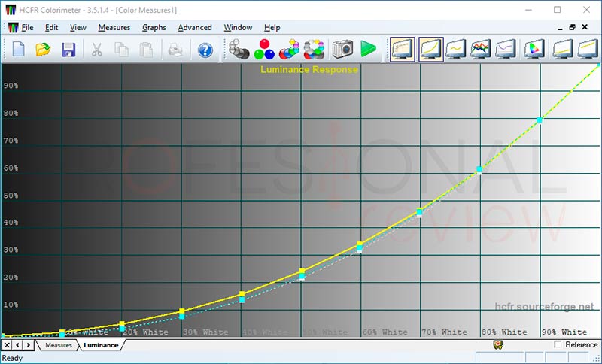This screenshot has height=364, width=602.
Task: Open the last monitor graph icon in toolbar
Action: click(x=588, y=49)
